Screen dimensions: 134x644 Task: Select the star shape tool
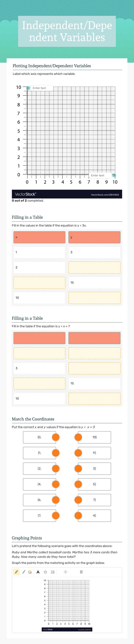[45, 572]
